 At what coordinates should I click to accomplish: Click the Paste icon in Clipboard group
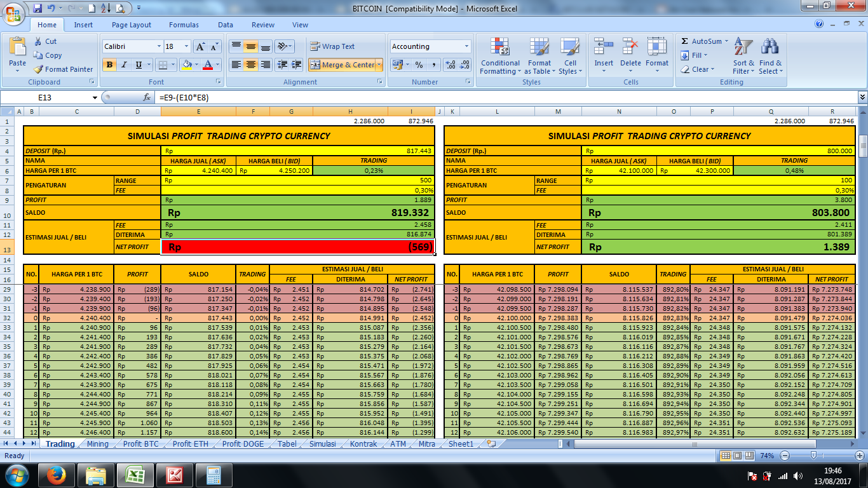tap(18, 48)
